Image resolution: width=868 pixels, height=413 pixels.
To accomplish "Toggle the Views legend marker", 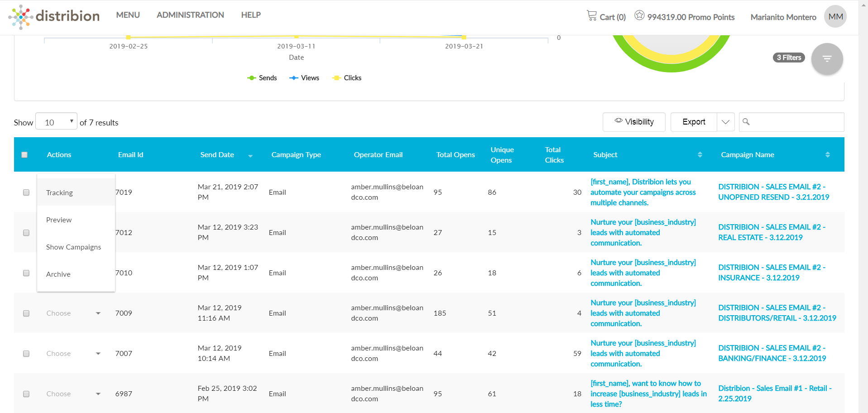I will coord(294,78).
